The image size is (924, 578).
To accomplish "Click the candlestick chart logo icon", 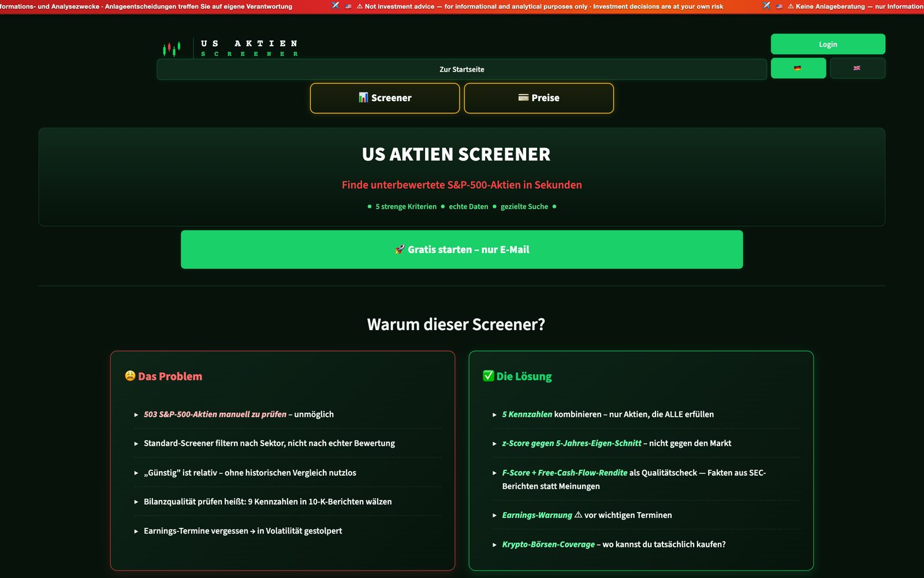I will [x=172, y=49].
